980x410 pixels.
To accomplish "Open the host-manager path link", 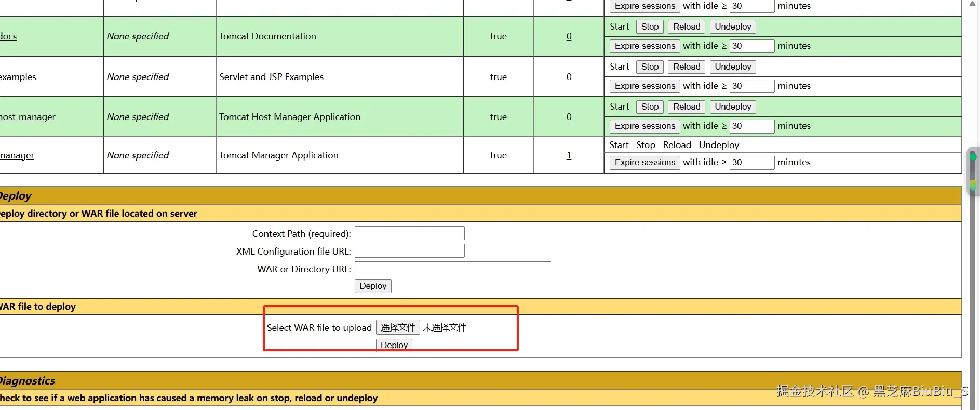I will pyautogui.click(x=28, y=117).
